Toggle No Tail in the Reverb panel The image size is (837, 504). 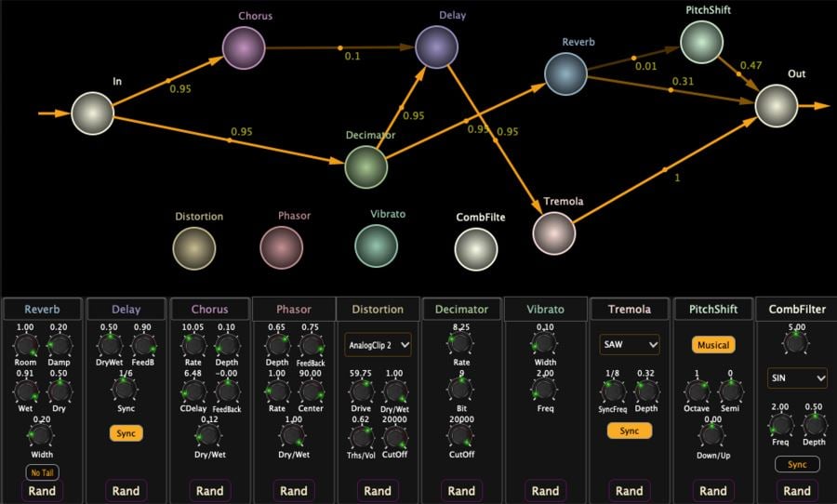pyautogui.click(x=43, y=471)
